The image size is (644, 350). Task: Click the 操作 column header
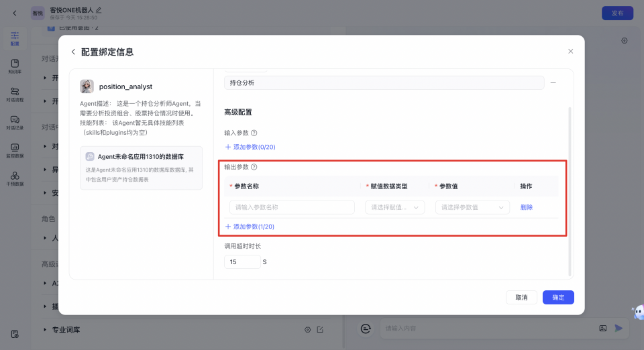coord(526,186)
